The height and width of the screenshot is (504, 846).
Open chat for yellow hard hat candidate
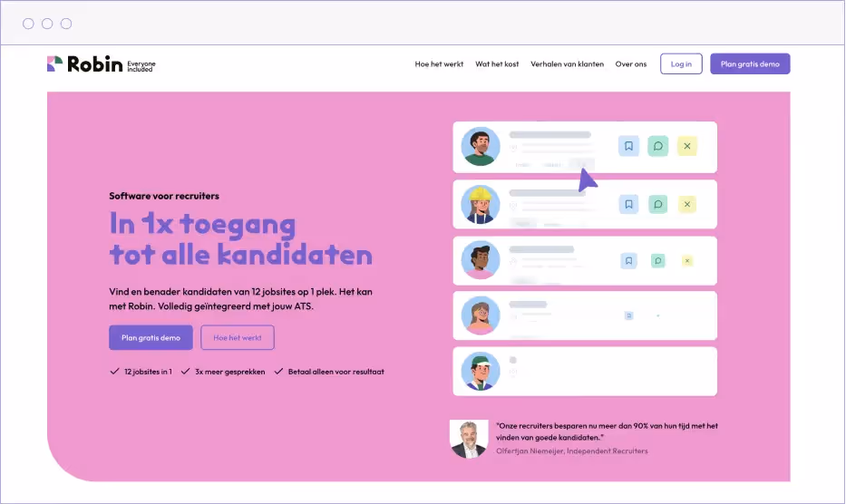pos(657,204)
